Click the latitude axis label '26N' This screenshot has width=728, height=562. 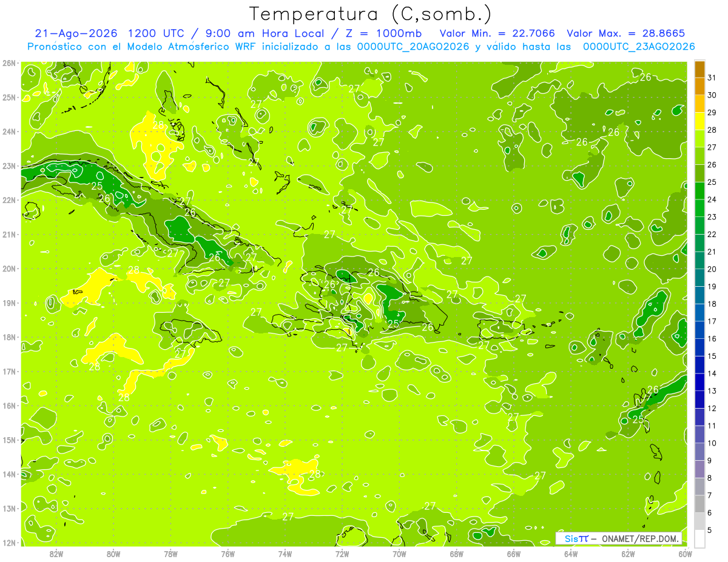[9, 63]
